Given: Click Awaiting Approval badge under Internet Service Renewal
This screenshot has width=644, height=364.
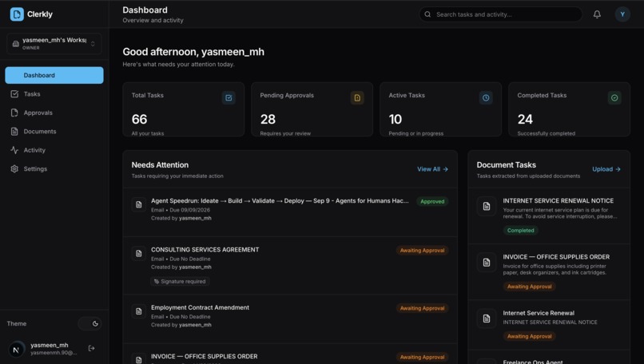Looking at the screenshot, I should tap(529, 337).
